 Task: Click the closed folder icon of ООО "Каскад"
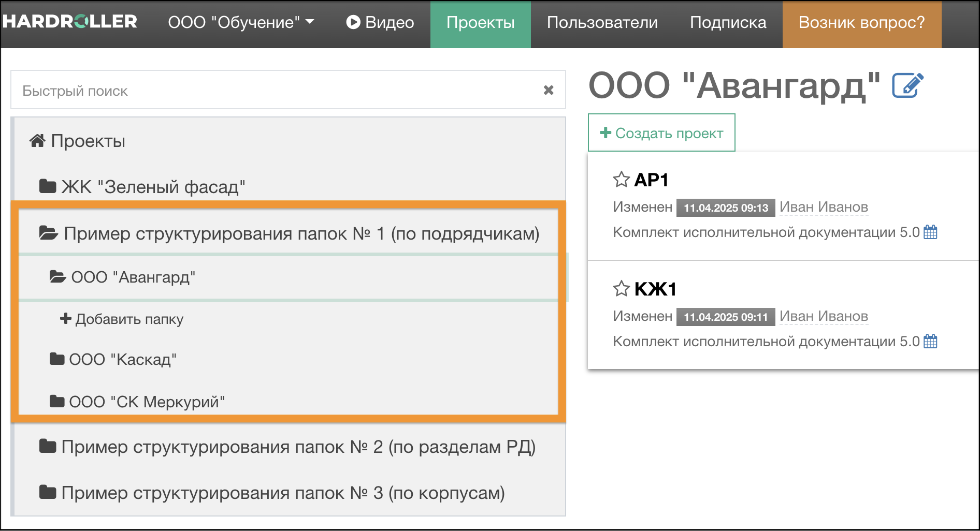pyautogui.click(x=56, y=359)
